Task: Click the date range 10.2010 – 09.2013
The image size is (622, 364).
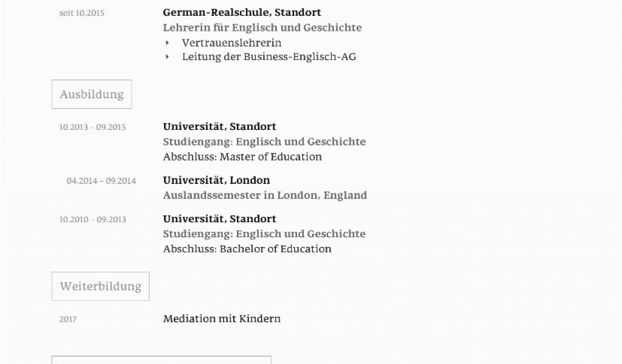Action: pos(92,220)
